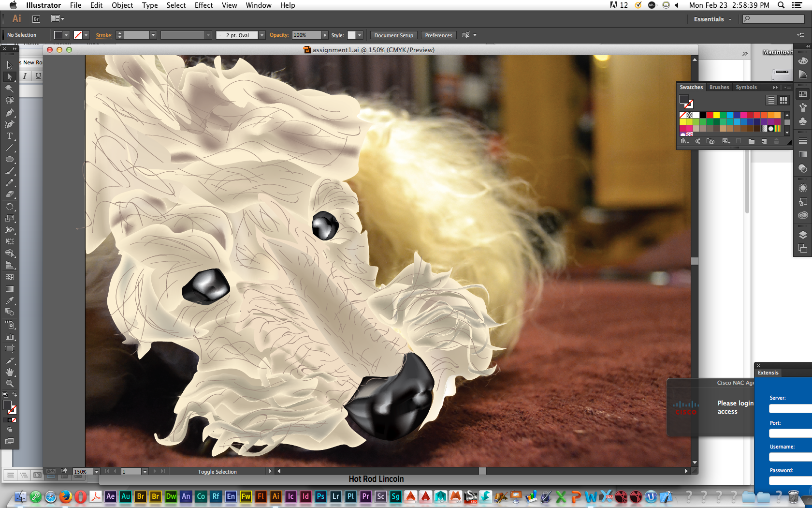Pick the black swatch
The width and height of the screenshot is (812, 508).
pyautogui.click(x=703, y=115)
